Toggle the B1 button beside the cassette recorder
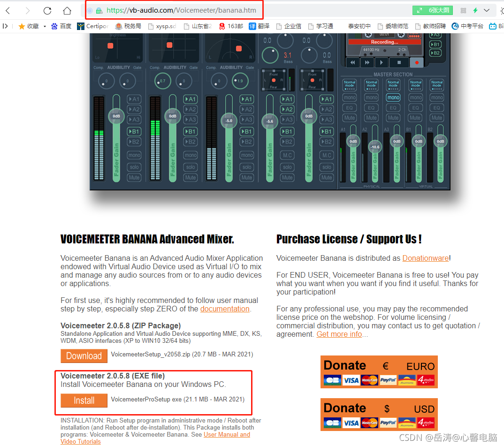Image resolution: width=504 pixels, height=446 pixels. [435, 44]
